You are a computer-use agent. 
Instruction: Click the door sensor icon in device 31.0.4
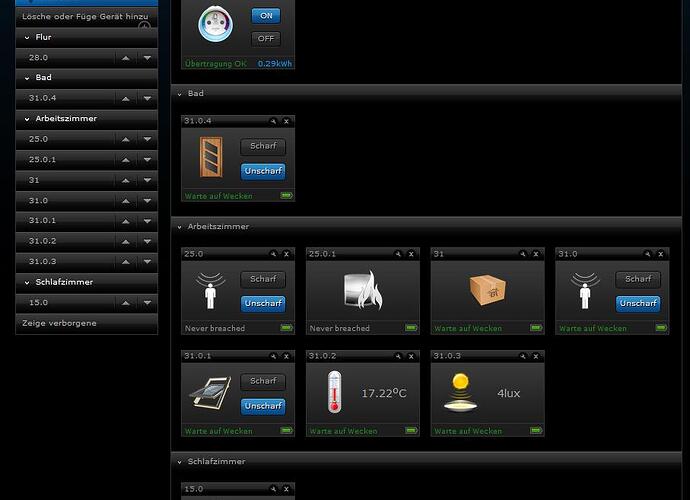(x=208, y=159)
